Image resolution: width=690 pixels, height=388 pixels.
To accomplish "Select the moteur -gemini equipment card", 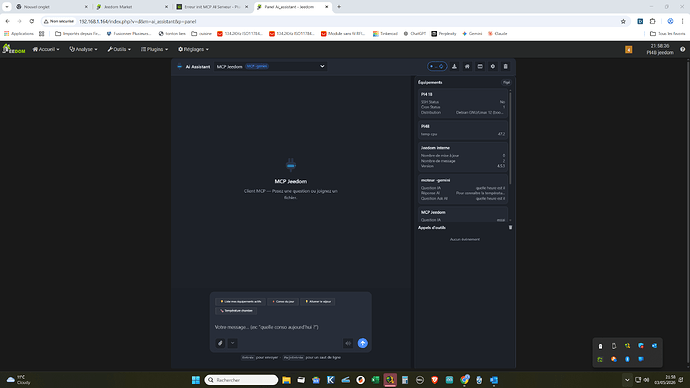I will point(463,189).
